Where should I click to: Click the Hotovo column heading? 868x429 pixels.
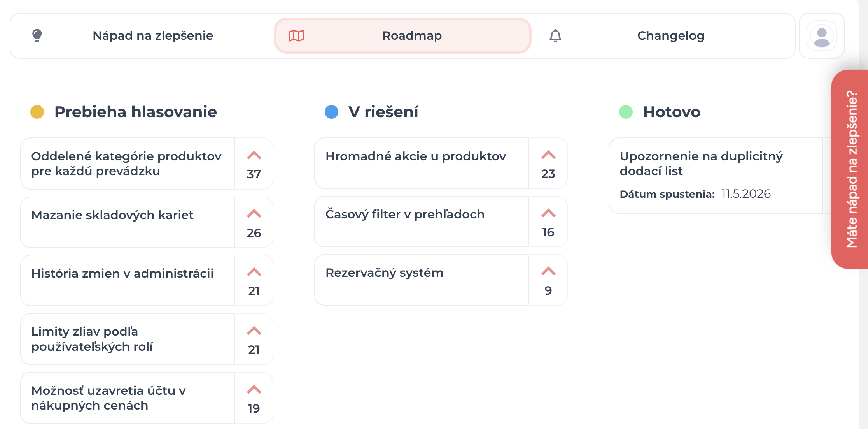coord(672,112)
